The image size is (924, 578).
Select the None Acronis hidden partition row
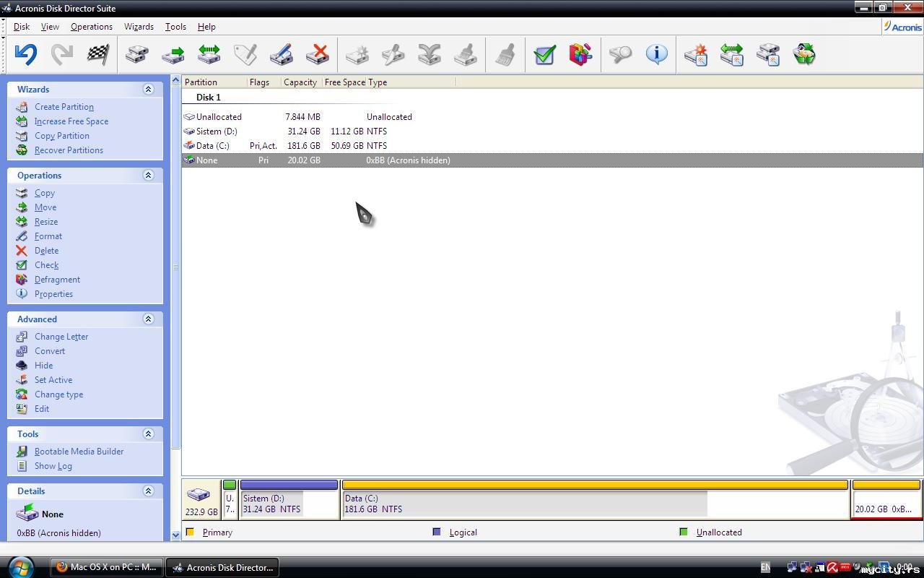click(552, 160)
